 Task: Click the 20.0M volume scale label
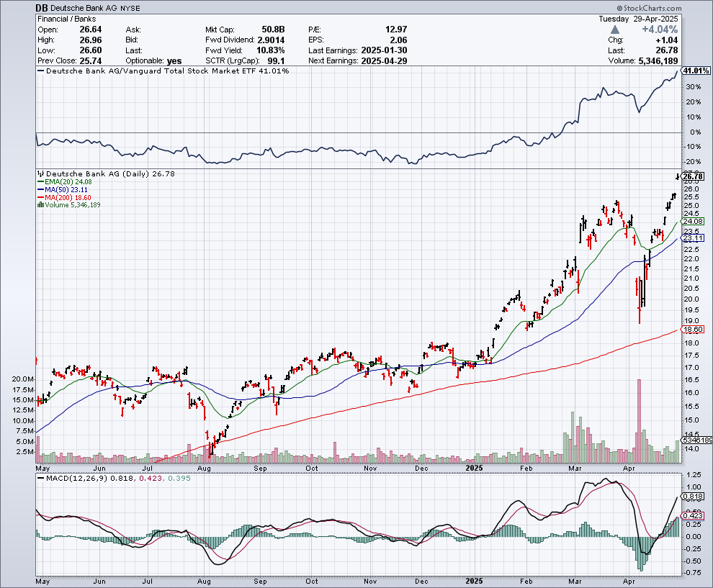pos(23,379)
